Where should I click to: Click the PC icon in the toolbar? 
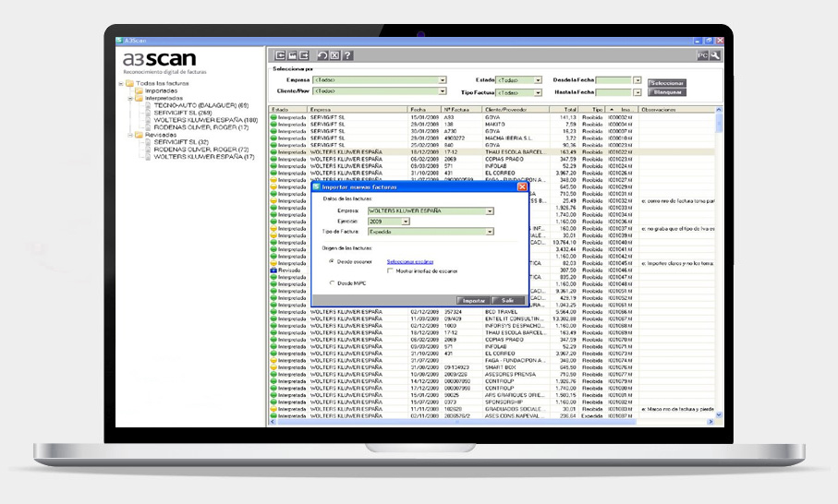coord(701,55)
